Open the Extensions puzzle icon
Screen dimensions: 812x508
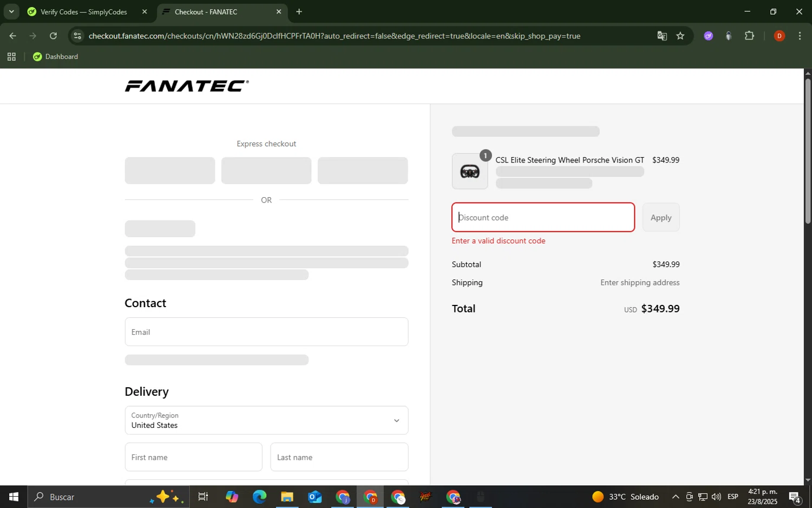[x=749, y=36]
